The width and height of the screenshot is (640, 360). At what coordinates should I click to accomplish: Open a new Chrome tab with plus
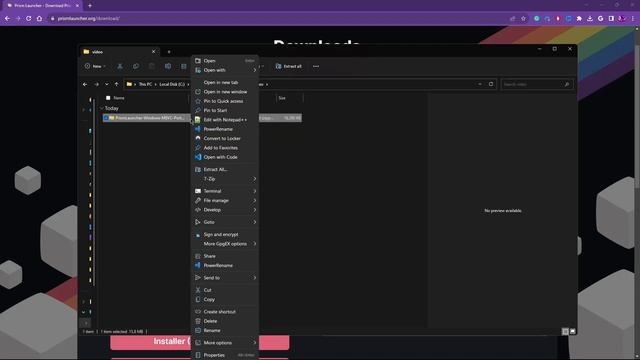(90, 6)
